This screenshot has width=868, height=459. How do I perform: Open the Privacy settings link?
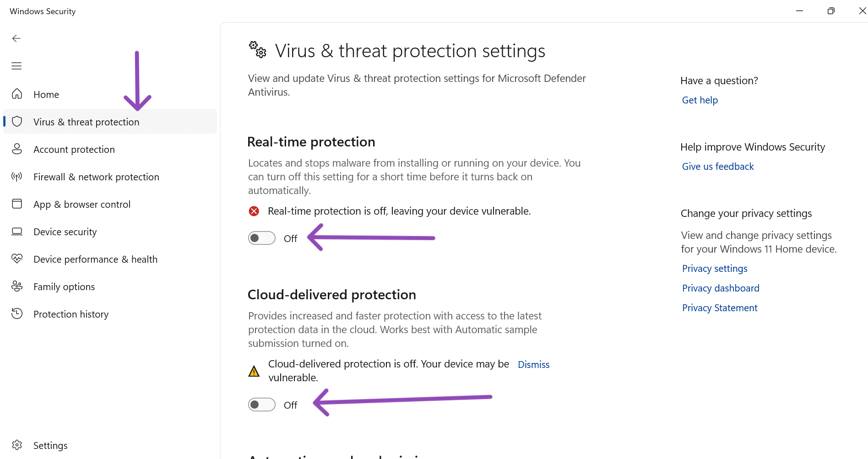(714, 269)
